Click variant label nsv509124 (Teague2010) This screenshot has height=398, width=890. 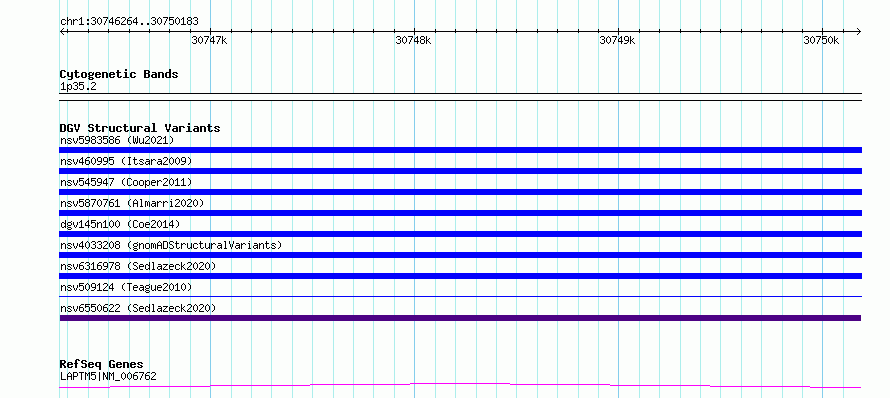coord(126,287)
